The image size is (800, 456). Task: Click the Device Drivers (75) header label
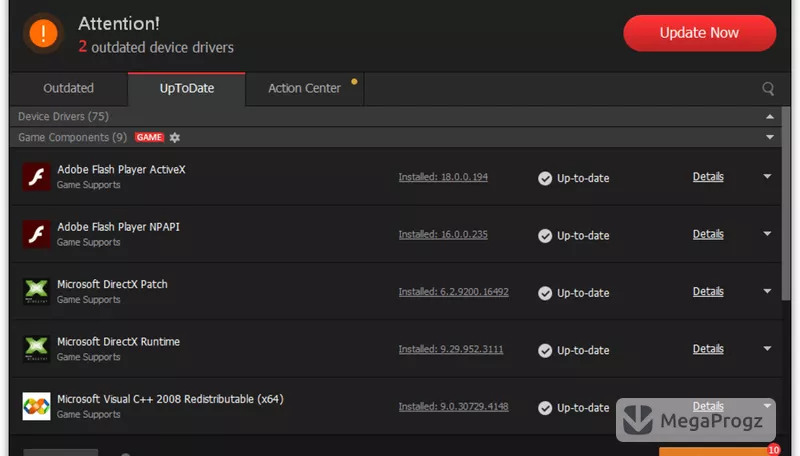coord(63,116)
